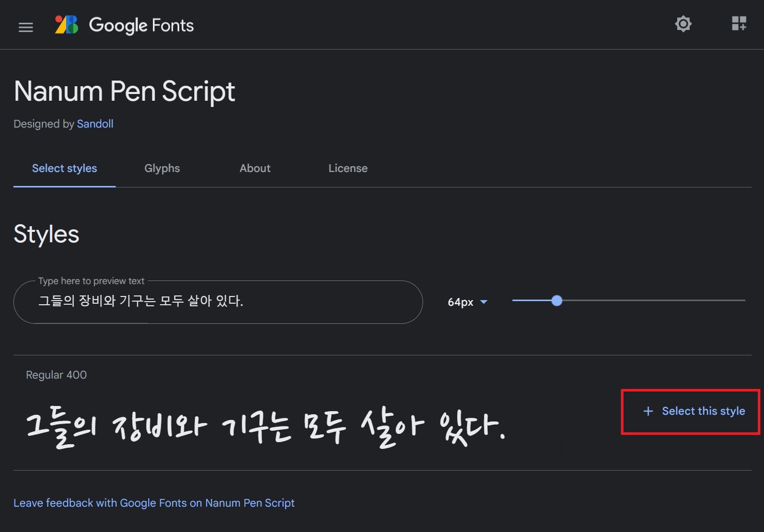Screen dimensions: 764x532
Task: Open the About tab
Action: pyautogui.click(x=255, y=168)
